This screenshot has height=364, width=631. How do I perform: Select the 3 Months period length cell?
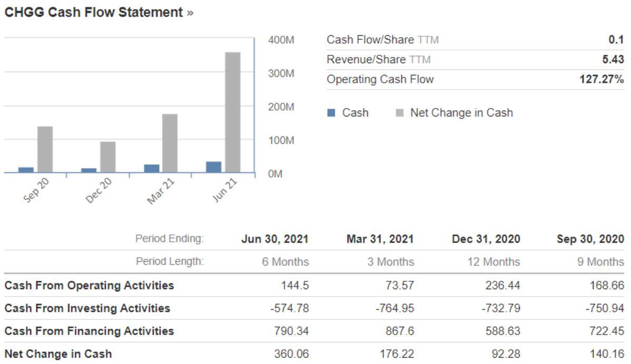(391, 262)
